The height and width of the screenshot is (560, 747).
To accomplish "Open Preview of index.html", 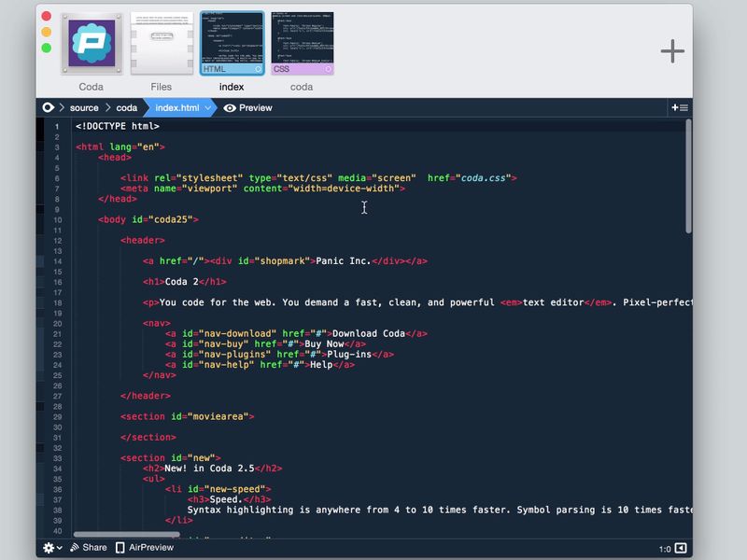I will (x=248, y=108).
